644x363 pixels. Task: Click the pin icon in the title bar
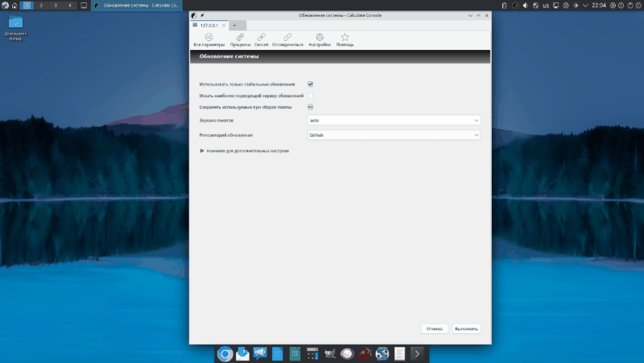(202, 15)
